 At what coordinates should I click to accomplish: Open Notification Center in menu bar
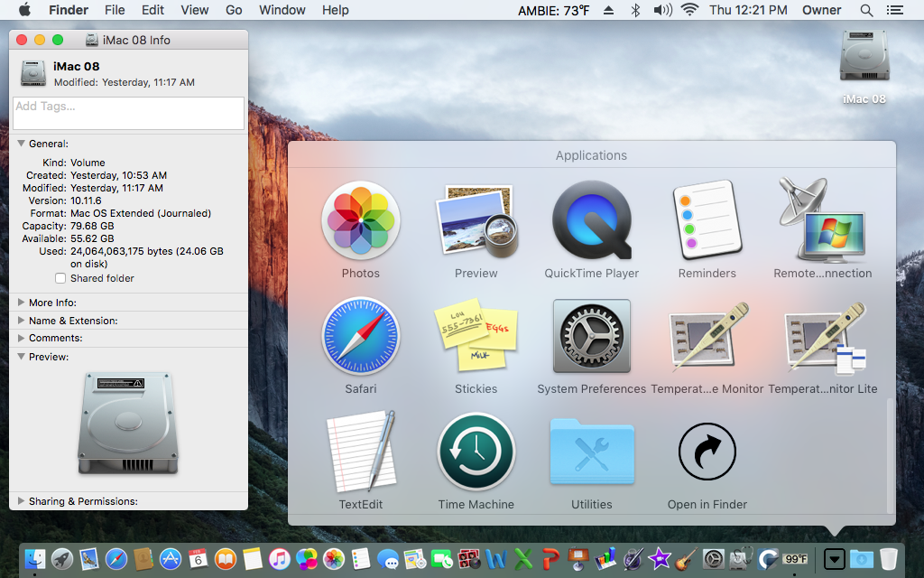tap(894, 10)
